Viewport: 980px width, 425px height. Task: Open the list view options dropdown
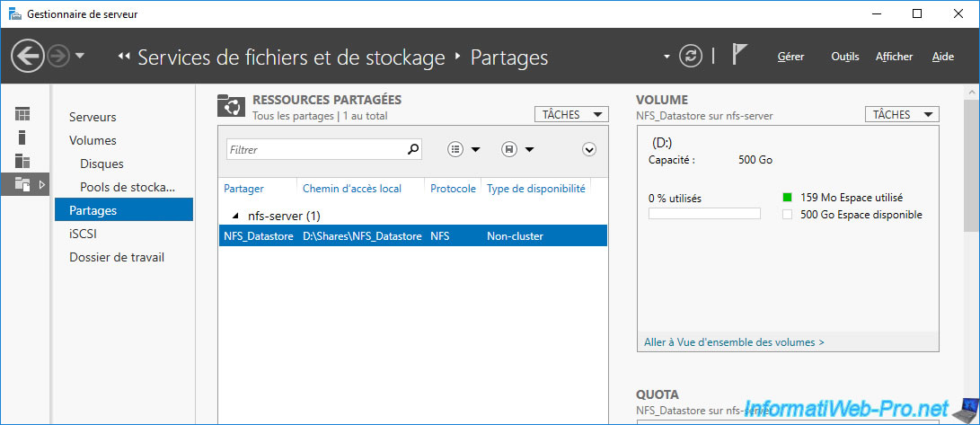[x=464, y=150]
